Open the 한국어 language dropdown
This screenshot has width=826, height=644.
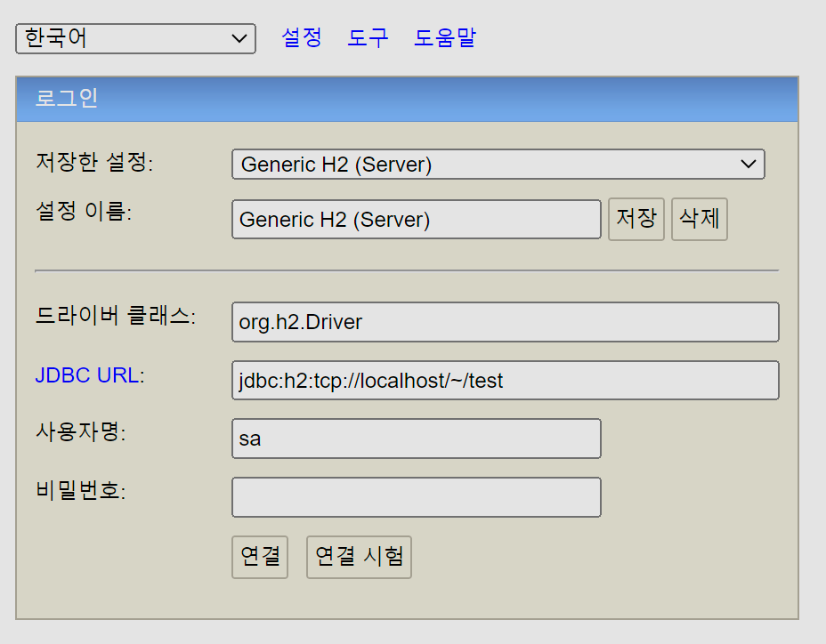tap(135, 38)
